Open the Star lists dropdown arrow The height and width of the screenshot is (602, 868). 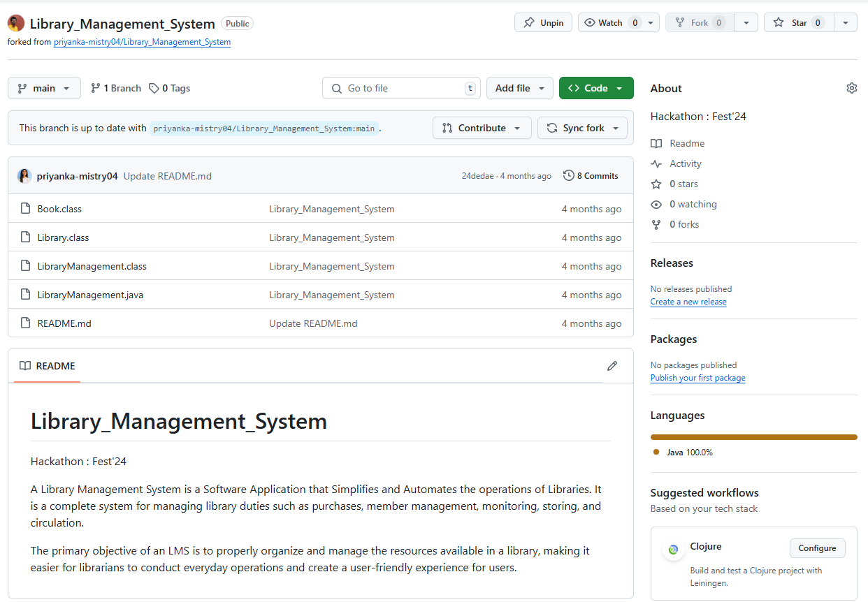pyautogui.click(x=846, y=23)
